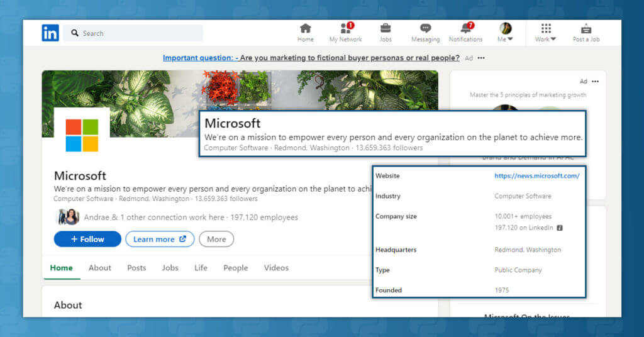Click the '197,120 employees' link
This screenshot has height=337, width=644.
(264, 217)
